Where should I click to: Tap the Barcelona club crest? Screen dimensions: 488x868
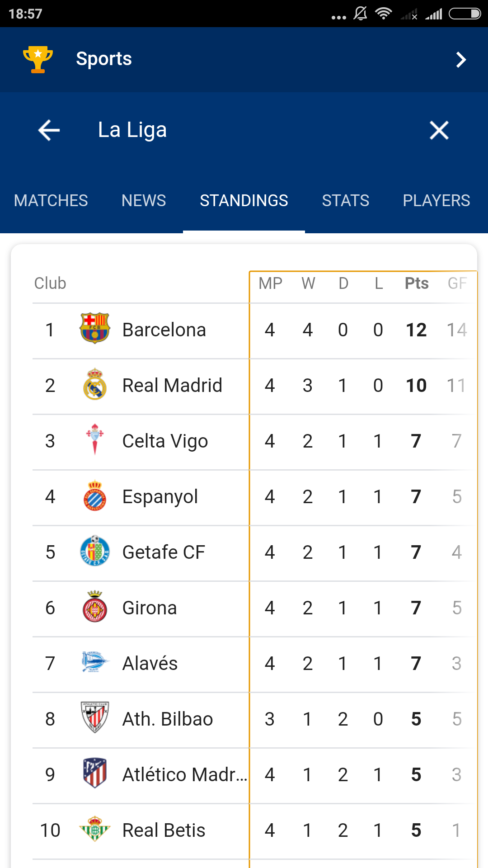(95, 329)
